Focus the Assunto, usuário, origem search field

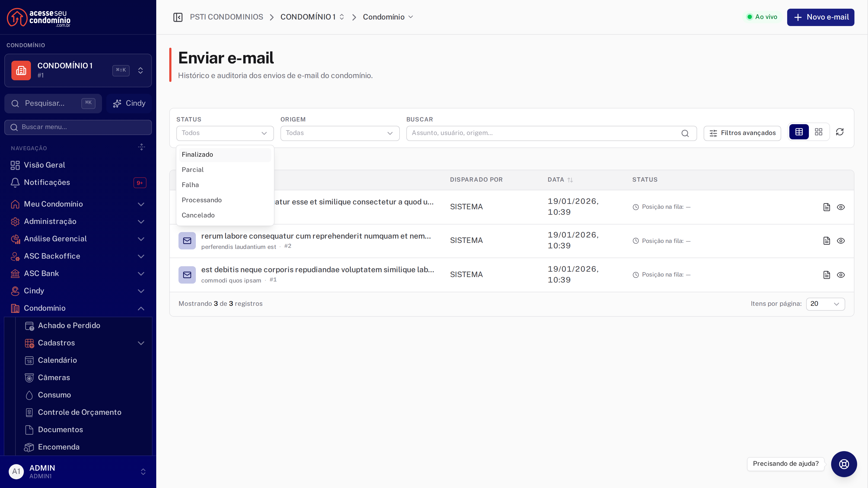(x=551, y=133)
